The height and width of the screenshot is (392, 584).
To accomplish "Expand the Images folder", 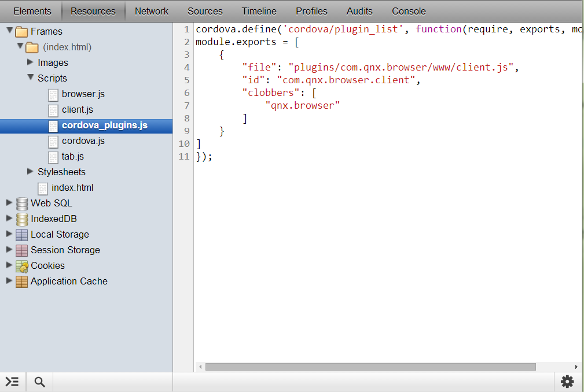I will click(x=31, y=62).
